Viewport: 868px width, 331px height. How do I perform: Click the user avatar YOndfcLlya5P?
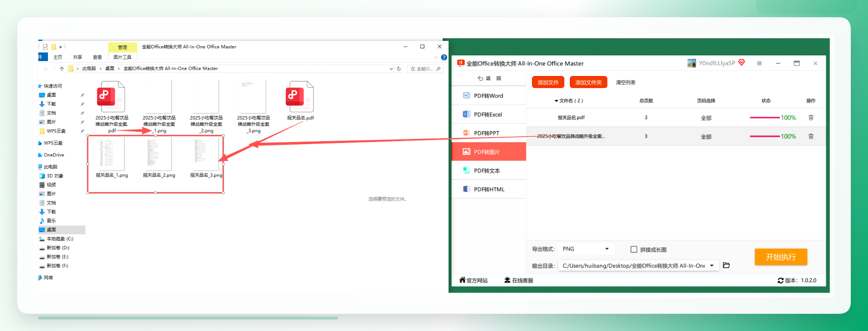(x=692, y=63)
